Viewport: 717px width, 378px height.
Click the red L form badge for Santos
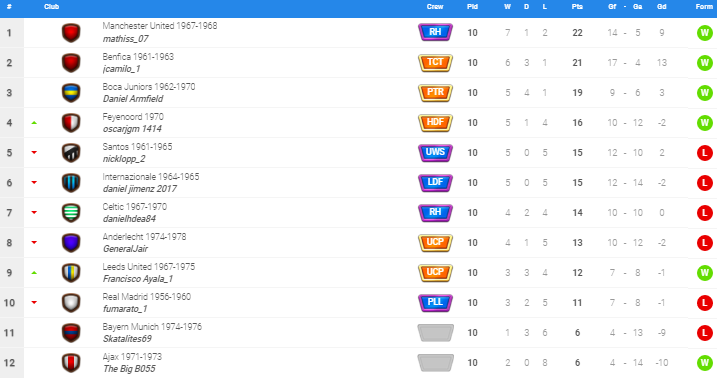point(705,153)
